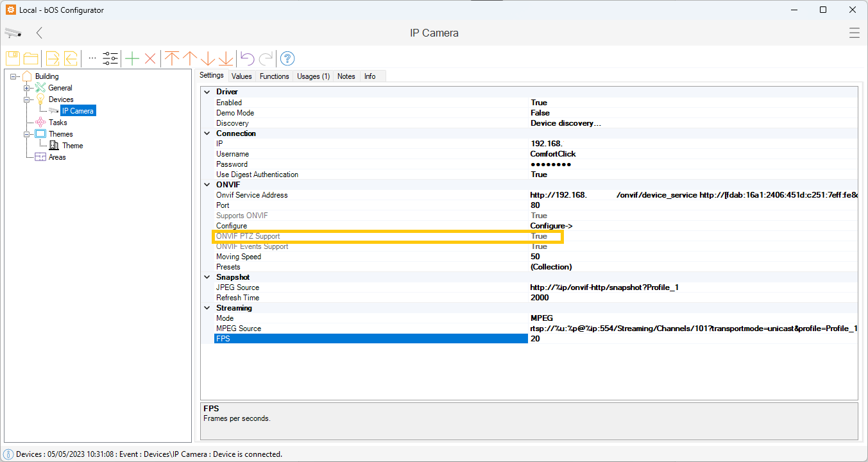Image resolution: width=868 pixels, height=462 pixels.
Task: Click the green plus Add icon
Action: [132, 58]
